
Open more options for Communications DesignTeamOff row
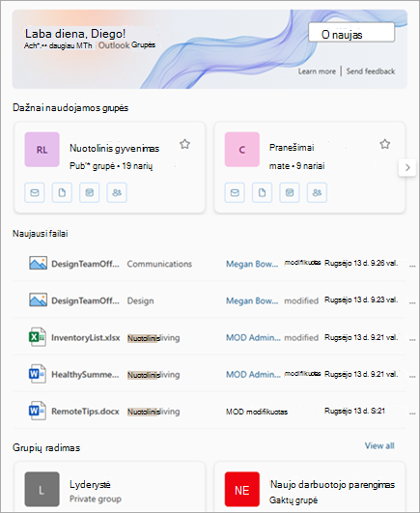(412, 266)
